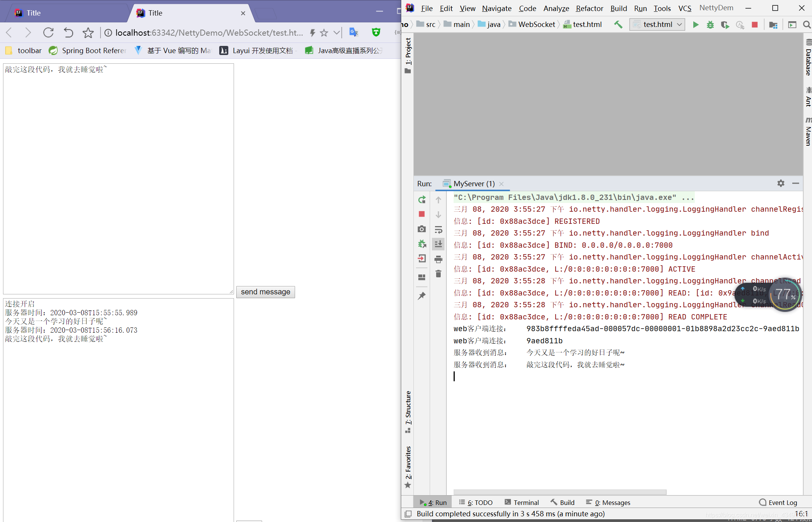Open Project Structure icon in toolbar
Image resolution: width=812 pixels, height=522 pixels.
tap(773, 25)
